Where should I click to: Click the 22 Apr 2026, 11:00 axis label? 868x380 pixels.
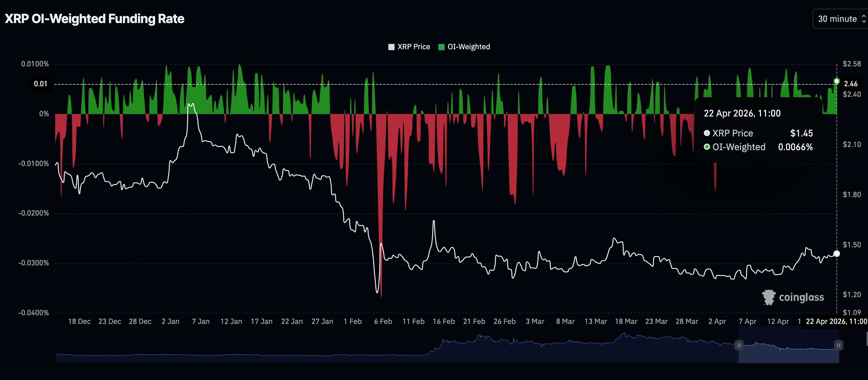(x=836, y=321)
